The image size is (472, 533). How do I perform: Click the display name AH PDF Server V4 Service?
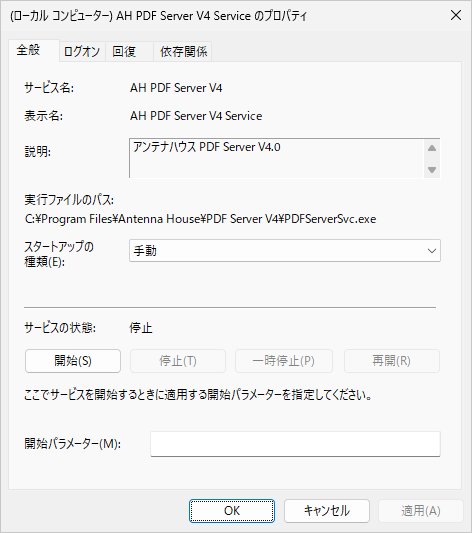click(196, 116)
